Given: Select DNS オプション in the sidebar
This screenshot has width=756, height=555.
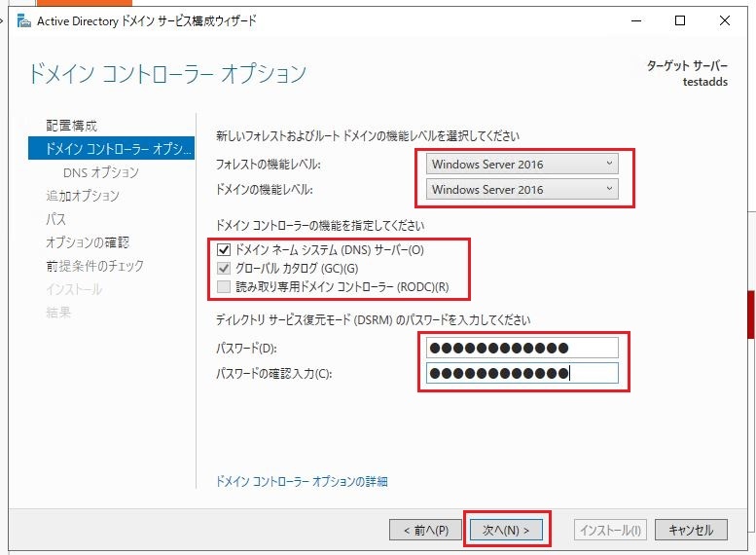Looking at the screenshot, I should click(x=101, y=172).
